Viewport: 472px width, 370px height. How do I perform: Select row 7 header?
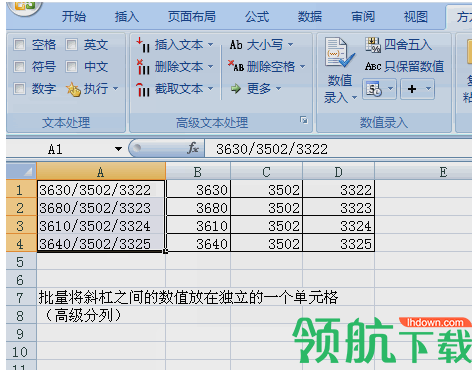[21, 298]
